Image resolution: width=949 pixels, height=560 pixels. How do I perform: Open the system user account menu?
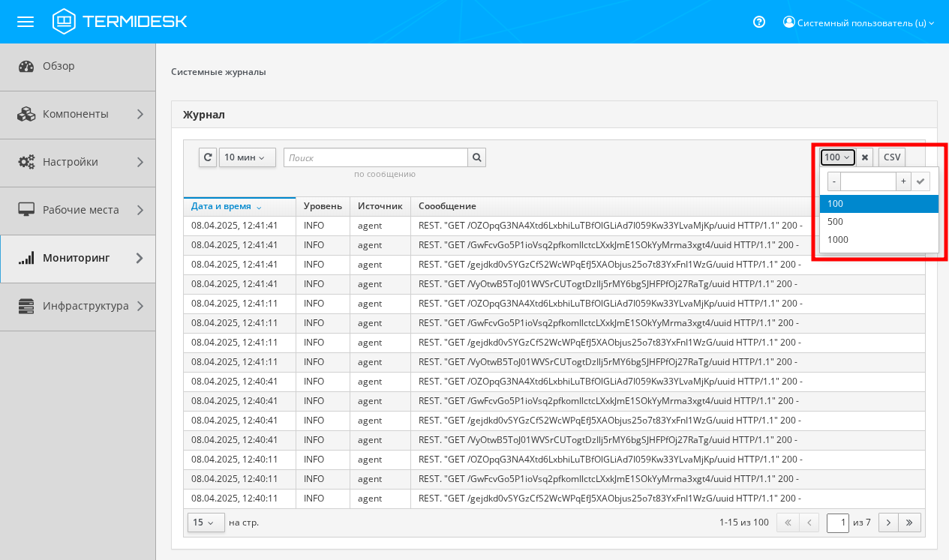click(858, 22)
